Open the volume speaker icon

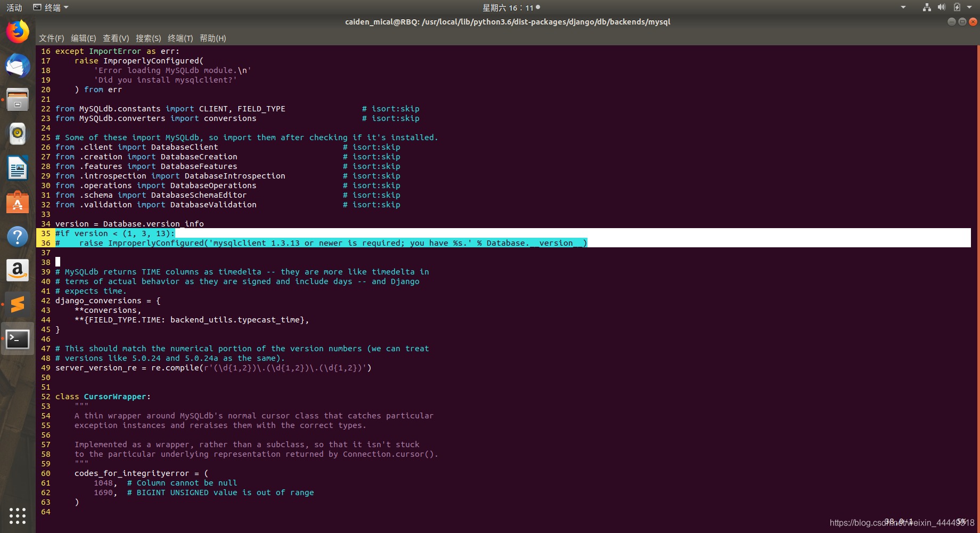tap(942, 7)
